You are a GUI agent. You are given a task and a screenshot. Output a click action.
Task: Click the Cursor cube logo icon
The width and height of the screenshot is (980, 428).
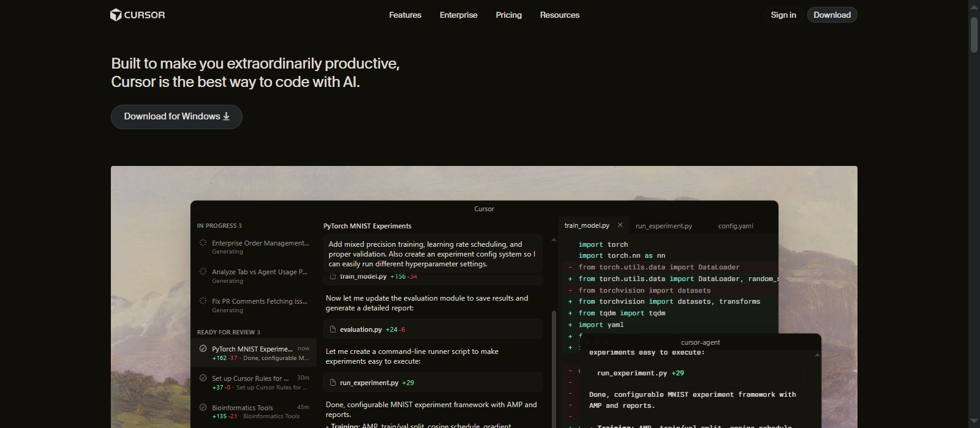(116, 15)
